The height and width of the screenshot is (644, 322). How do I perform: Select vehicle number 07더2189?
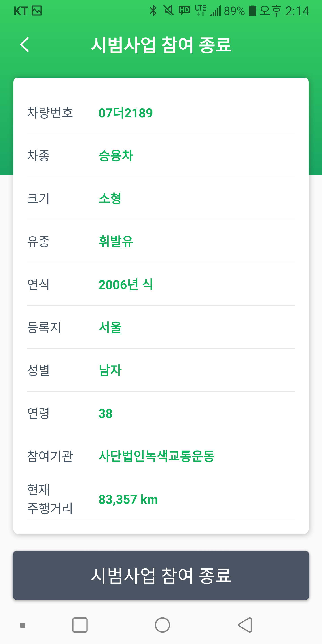(x=125, y=113)
